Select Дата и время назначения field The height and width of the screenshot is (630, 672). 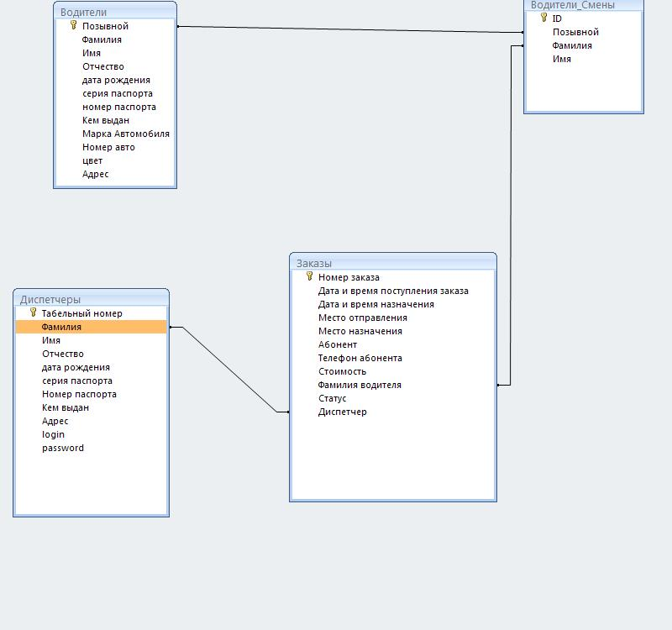pyautogui.click(x=375, y=304)
